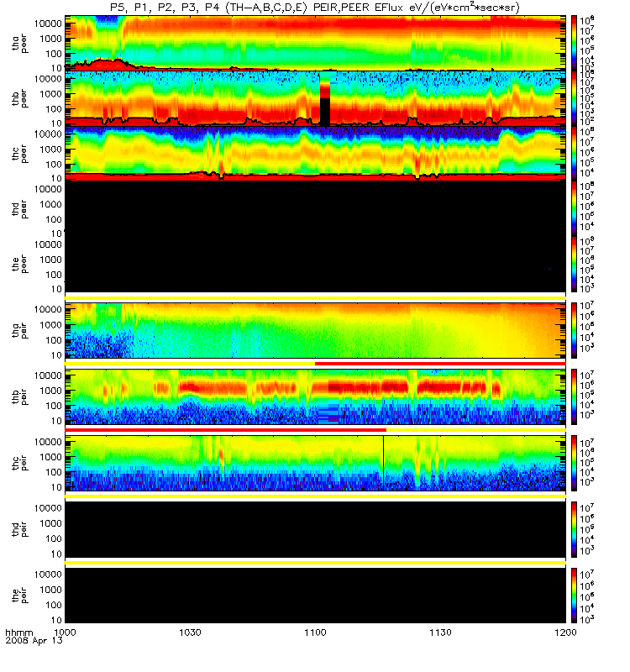Click the empty black thd peer panel

pyautogui.click(x=315, y=208)
